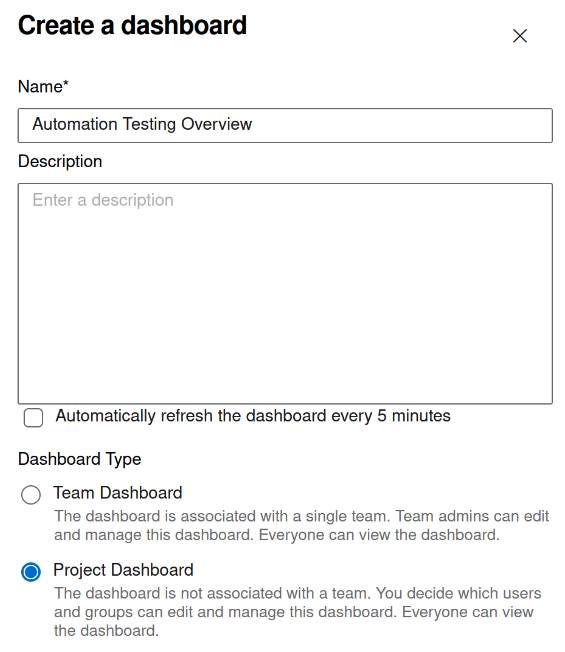The image size is (565, 652).
Task: Select the Team Dashboard radio button
Action: pos(31,495)
